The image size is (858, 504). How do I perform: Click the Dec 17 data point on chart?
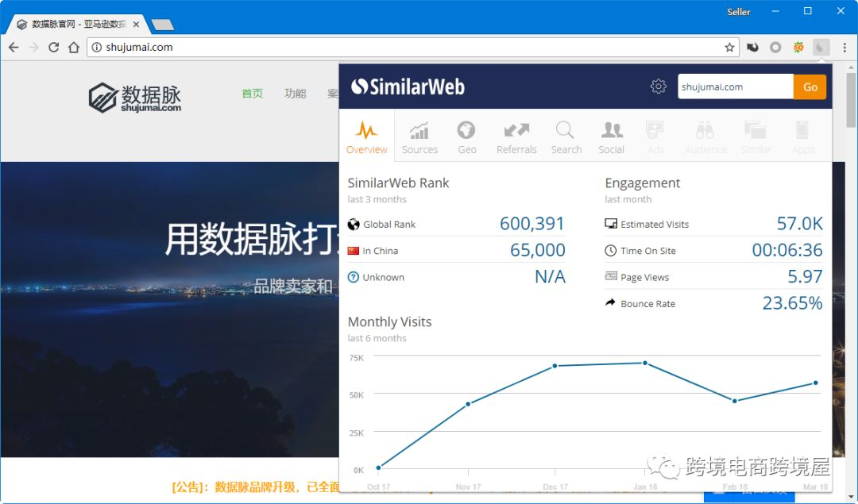pos(555,366)
